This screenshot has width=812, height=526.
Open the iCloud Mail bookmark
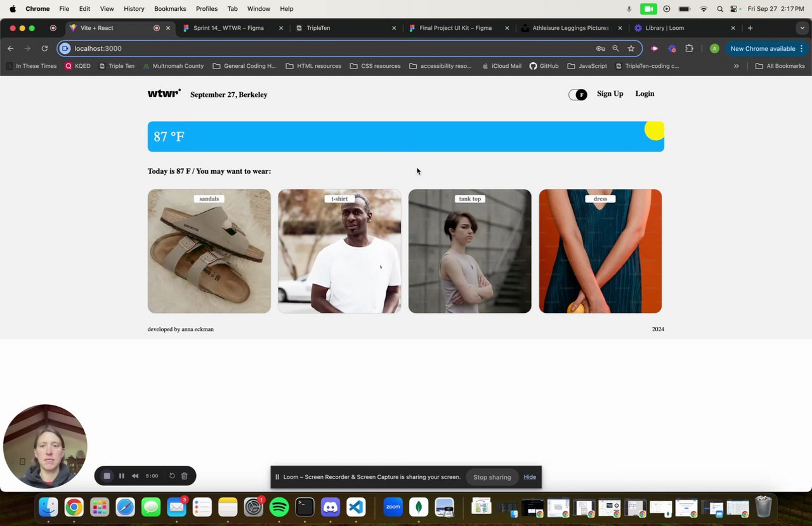tap(501, 66)
